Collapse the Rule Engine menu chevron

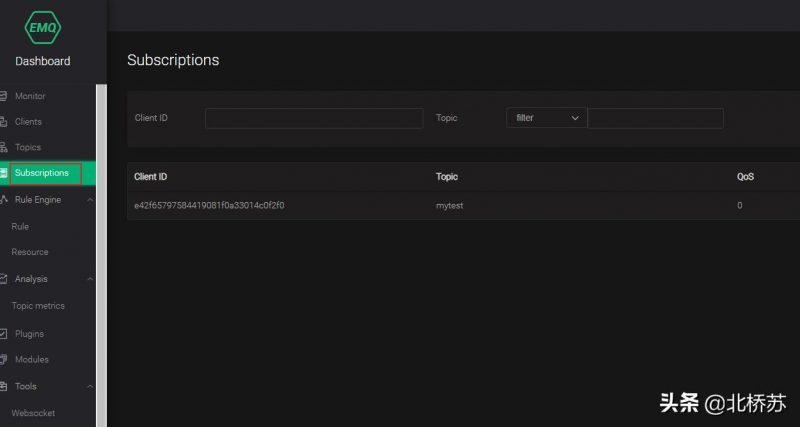point(90,200)
